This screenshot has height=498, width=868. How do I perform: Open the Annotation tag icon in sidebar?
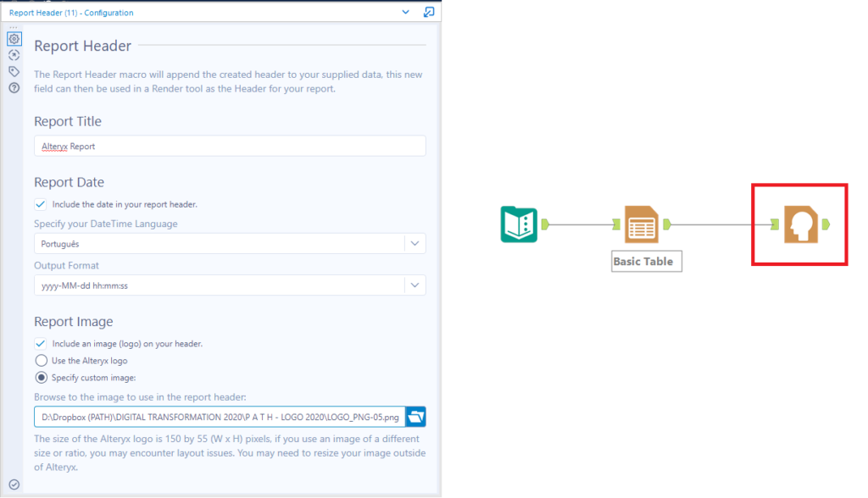pyautogui.click(x=14, y=71)
